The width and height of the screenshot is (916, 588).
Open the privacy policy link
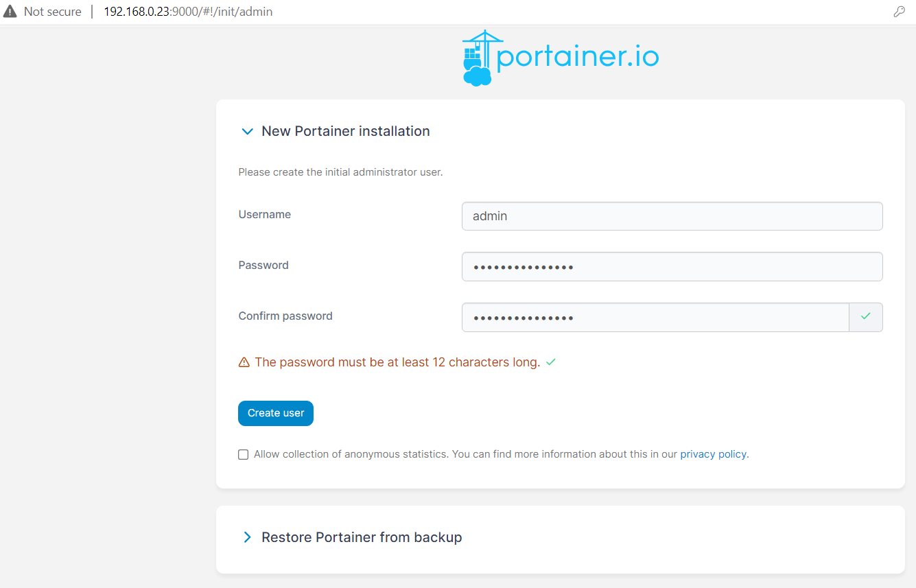pos(714,454)
